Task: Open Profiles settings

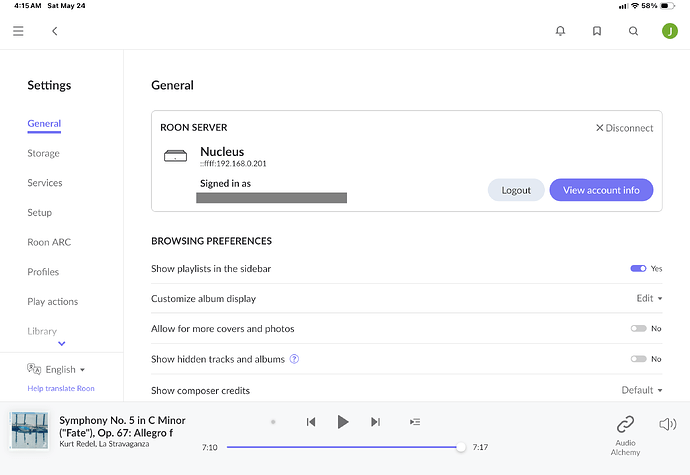Action: tap(43, 272)
